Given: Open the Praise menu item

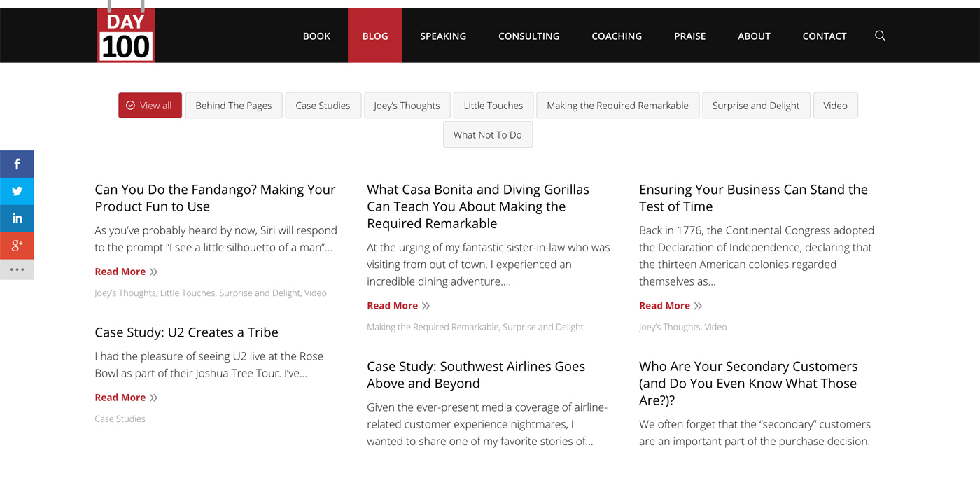Looking at the screenshot, I should tap(689, 36).
